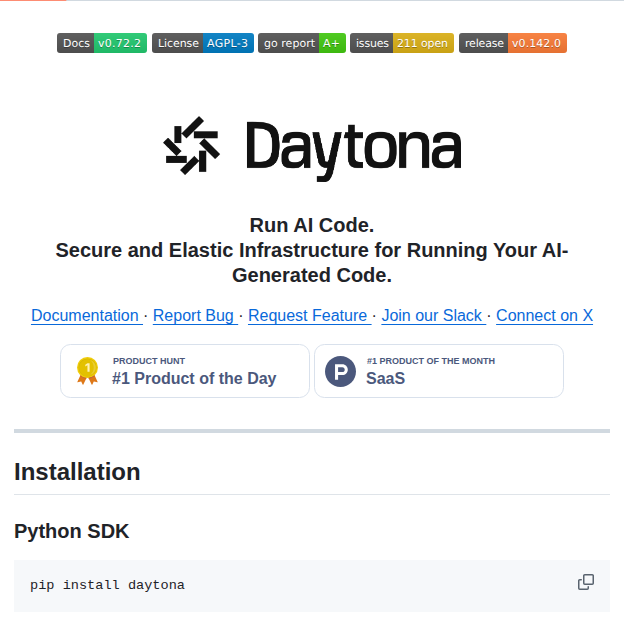Follow the Report Bug link
This screenshot has height=625, width=624.
(x=195, y=315)
